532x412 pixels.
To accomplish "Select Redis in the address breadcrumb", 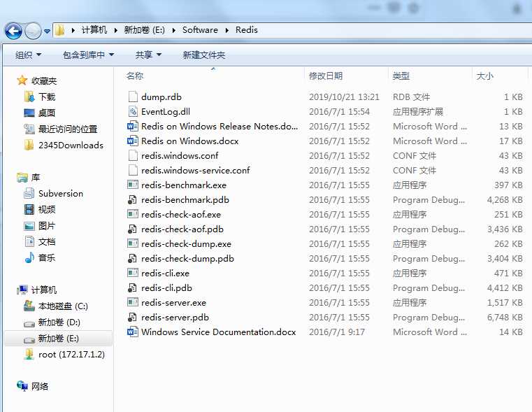I will (x=247, y=30).
